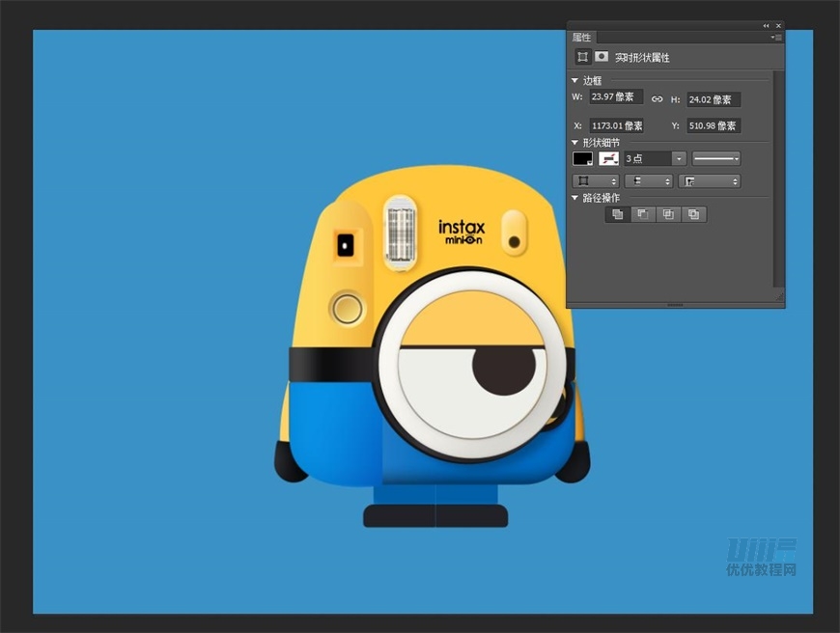
Task: Collapse the 边框 section
Action: [575, 81]
